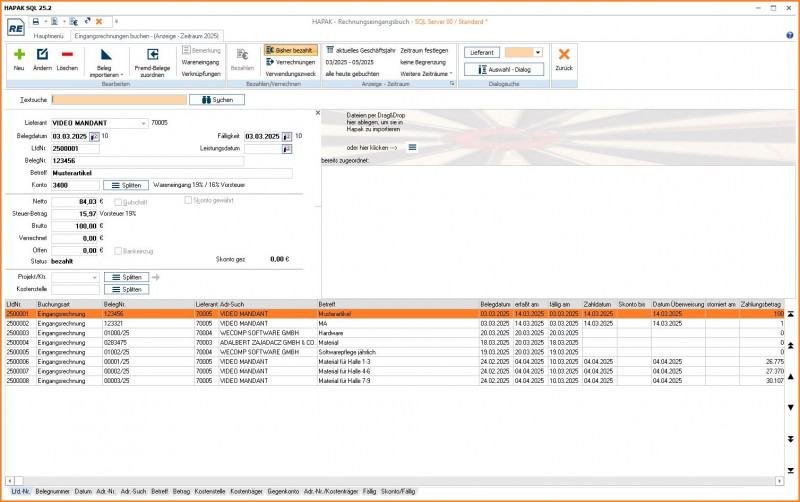Open the Projekt/Ktr. dropdown
Image resolution: width=800 pixels, height=502 pixels.
[95, 277]
